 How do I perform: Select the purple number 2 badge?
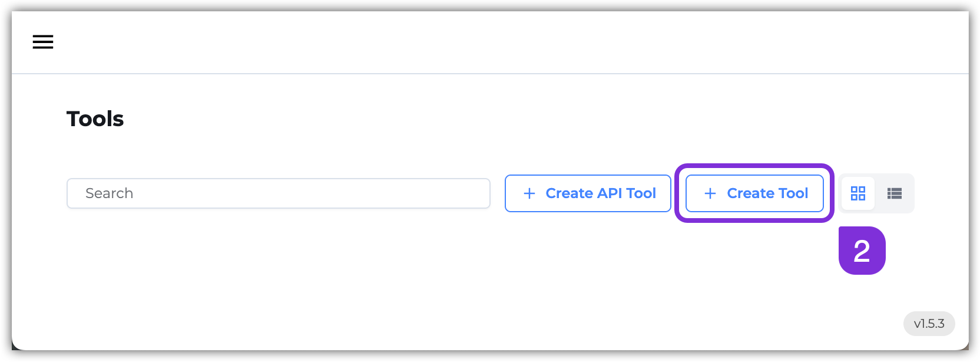point(862,250)
